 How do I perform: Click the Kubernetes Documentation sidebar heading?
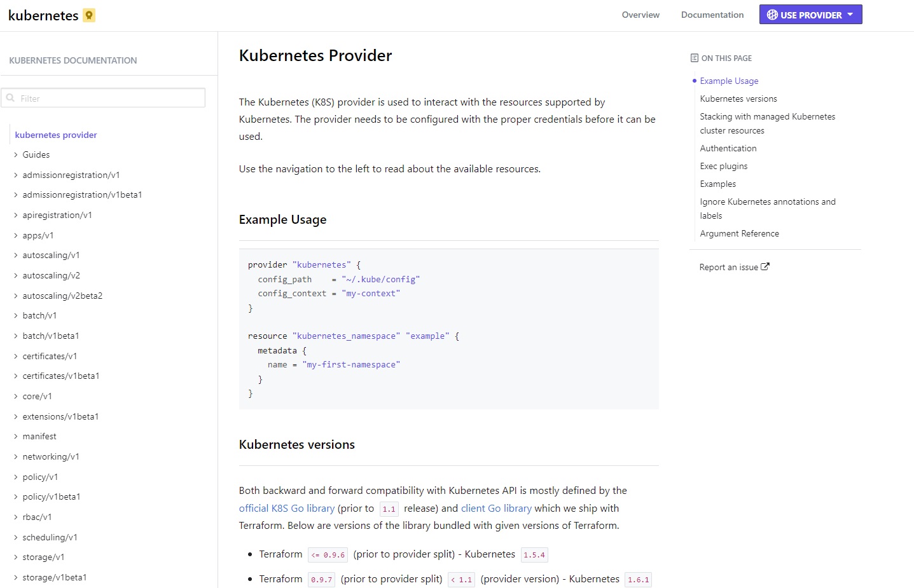[x=73, y=60]
